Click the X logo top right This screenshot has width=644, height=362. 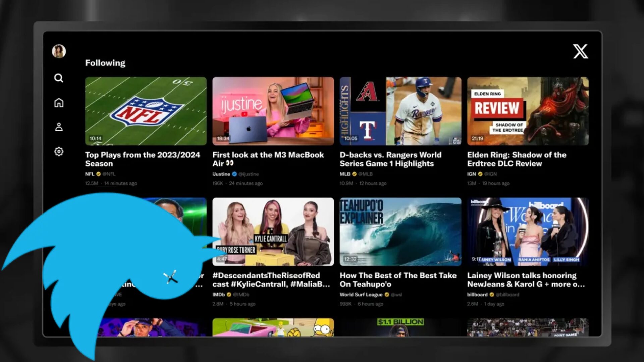tap(580, 51)
